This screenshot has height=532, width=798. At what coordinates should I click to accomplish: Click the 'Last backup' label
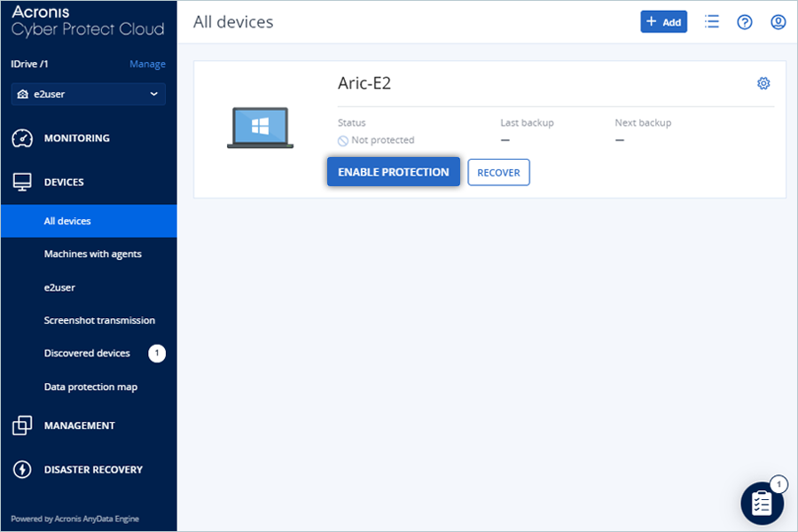tap(527, 122)
